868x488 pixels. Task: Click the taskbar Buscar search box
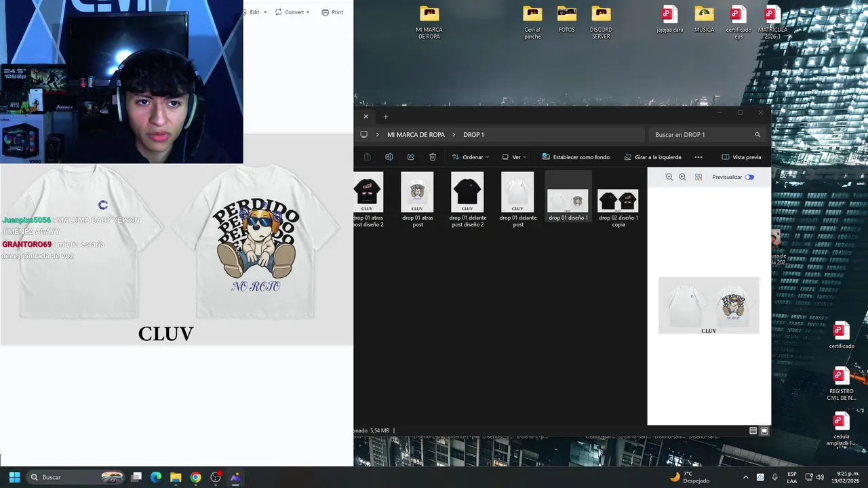(x=77, y=477)
